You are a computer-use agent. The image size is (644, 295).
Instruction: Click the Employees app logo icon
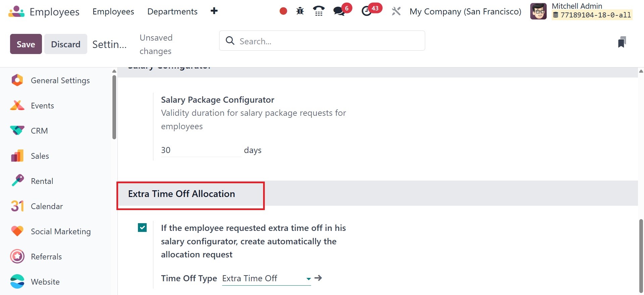pos(16,11)
